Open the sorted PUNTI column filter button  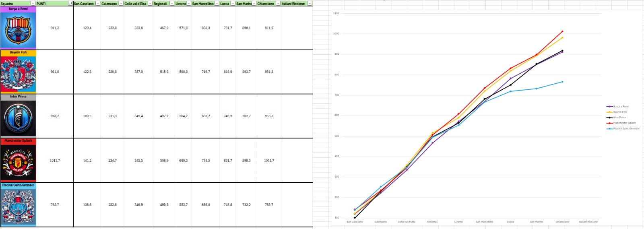[70, 3]
